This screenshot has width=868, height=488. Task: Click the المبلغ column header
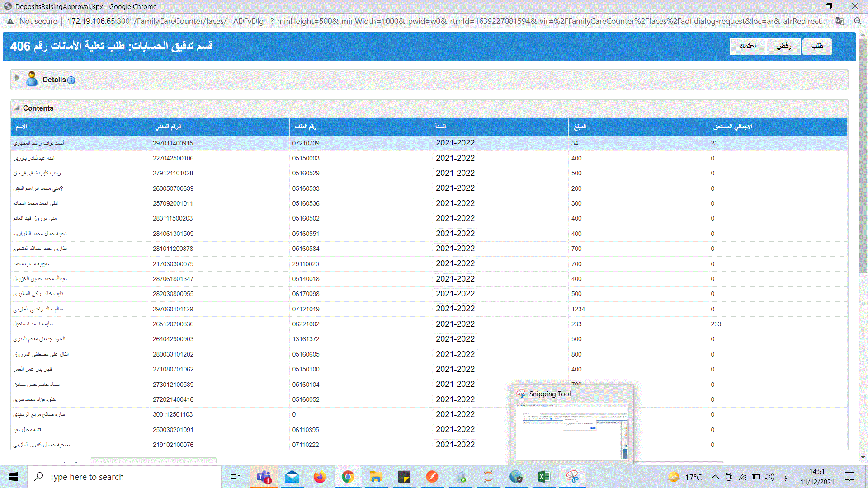(x=638, y=127)
